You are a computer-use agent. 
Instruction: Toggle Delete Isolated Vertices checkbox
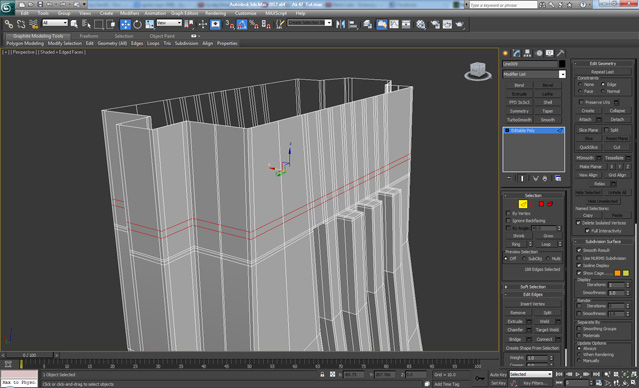coord(578,223)
